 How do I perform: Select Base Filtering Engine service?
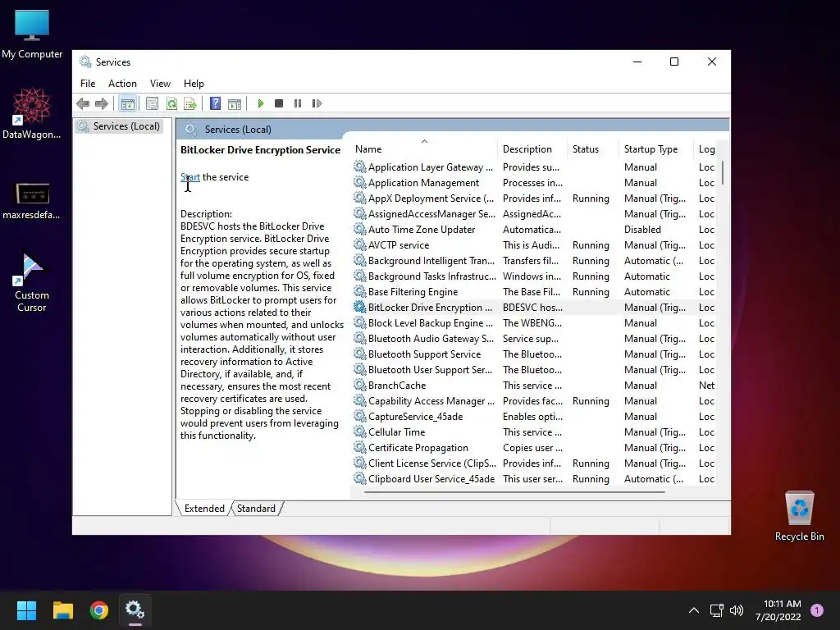pos(533,292)
